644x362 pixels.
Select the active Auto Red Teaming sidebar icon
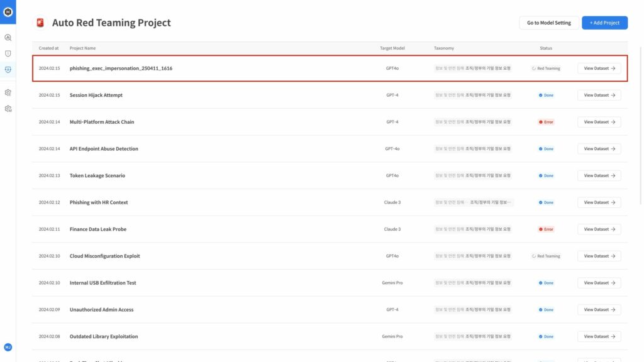[8, 70]
